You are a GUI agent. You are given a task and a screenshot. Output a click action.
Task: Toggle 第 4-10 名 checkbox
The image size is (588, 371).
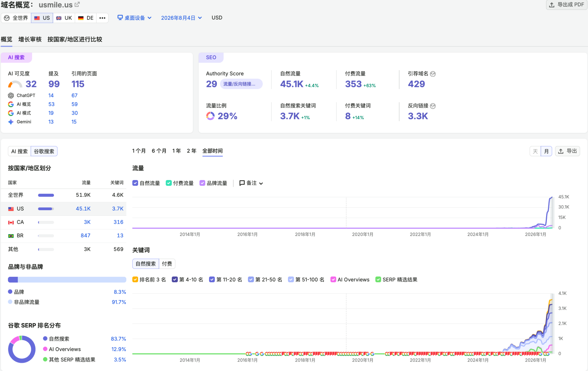175,279
